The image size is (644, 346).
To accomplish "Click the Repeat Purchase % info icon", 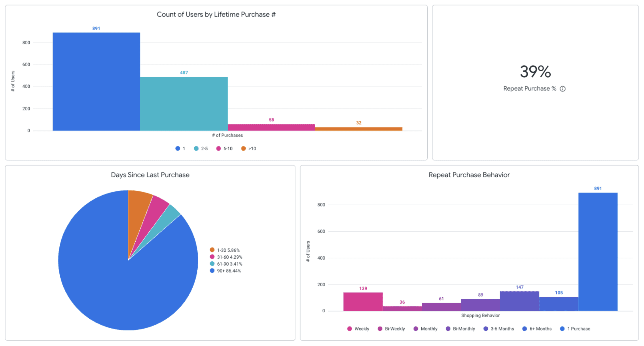I will [x=563, y=89].
